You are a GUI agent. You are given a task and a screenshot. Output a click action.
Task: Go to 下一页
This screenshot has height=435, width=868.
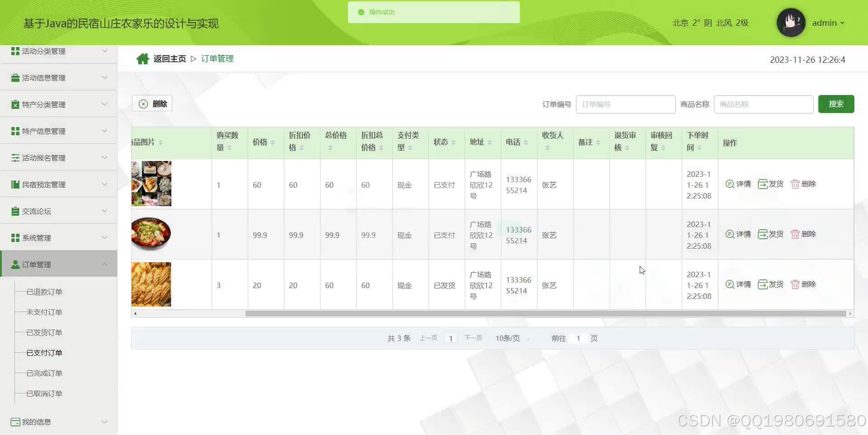473,338
